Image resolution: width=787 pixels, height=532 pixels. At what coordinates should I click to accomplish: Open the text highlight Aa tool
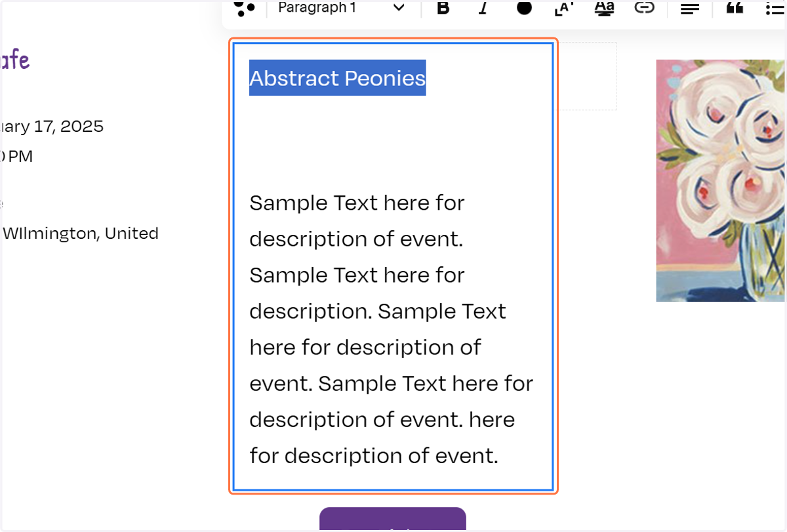[x=604, y=8]
